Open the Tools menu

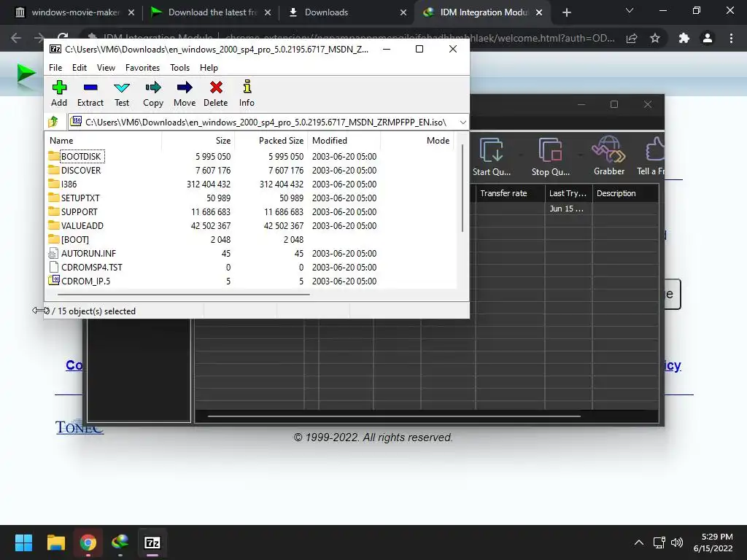(x=179, y=68)
